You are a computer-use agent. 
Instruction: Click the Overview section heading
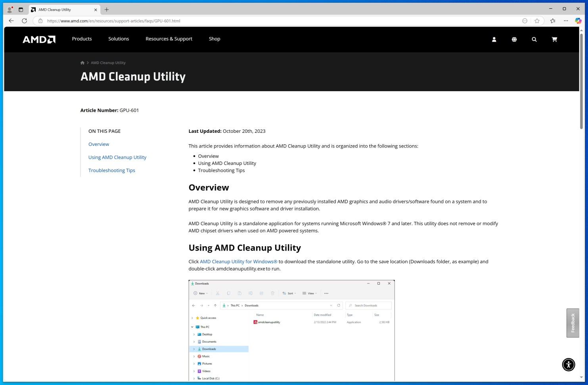click(209, 188)
